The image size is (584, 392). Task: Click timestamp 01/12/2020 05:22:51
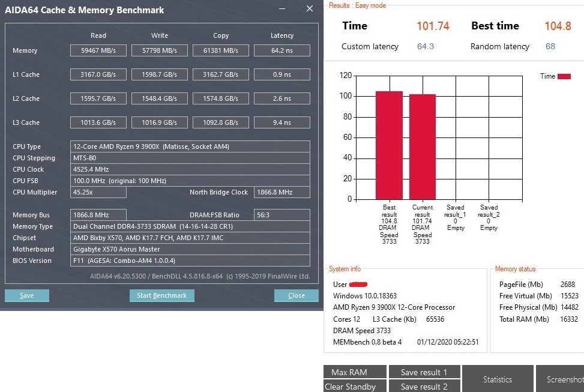pyautogui.click(x=448, y=342)
